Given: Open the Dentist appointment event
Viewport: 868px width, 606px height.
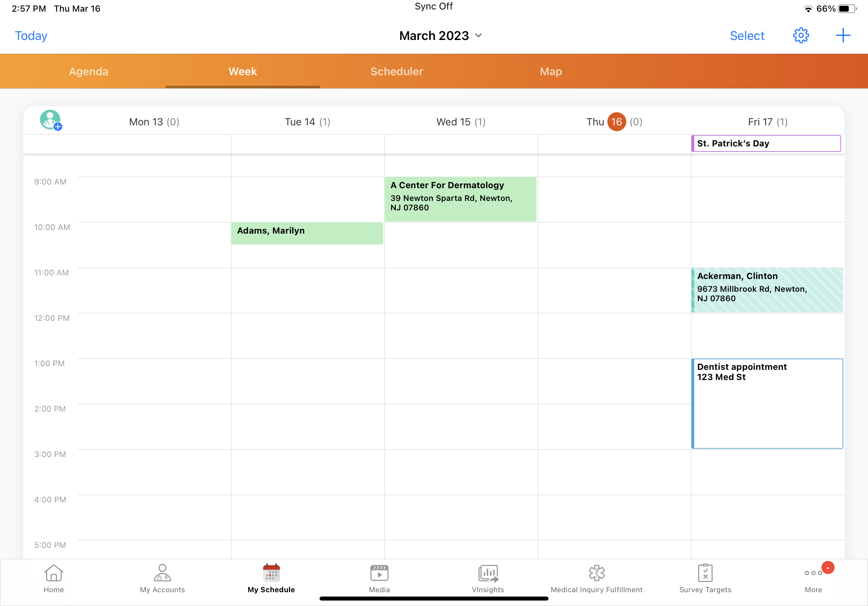Looking at the screenshot, I should tap(767, 403).
